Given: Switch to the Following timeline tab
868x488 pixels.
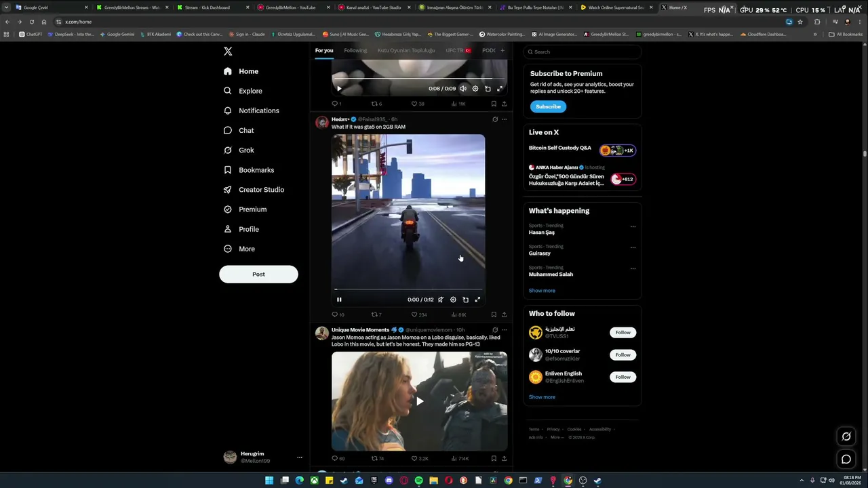Looking at the screenshot, I should [355, 50].
